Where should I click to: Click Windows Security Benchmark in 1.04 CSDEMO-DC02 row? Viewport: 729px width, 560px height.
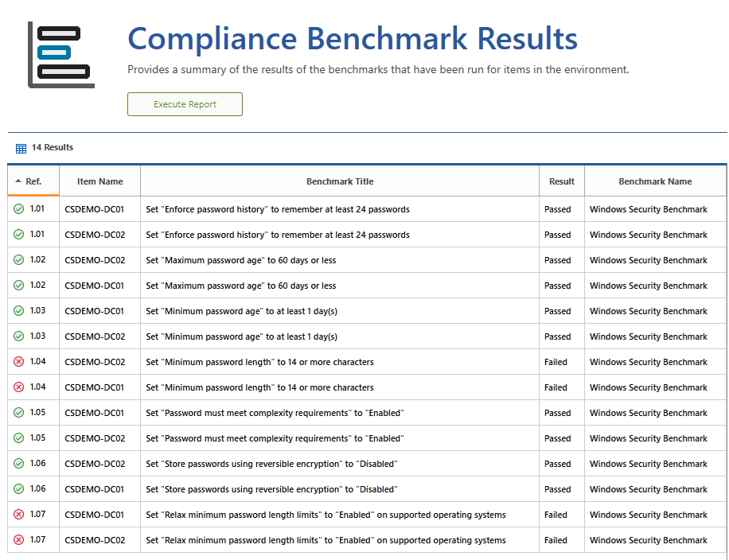648,362
